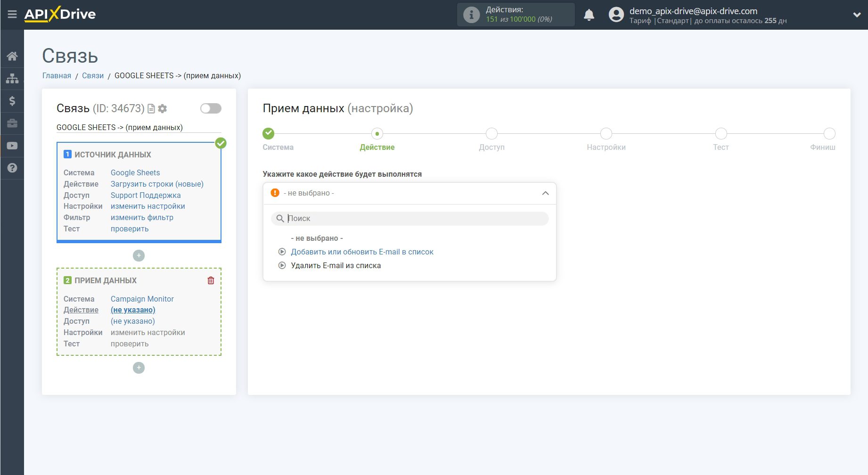Image resolution: width=868 pixels, height=475 pixels.
Task: Click the demo_apix-drive account email
Action: (693, 11)
